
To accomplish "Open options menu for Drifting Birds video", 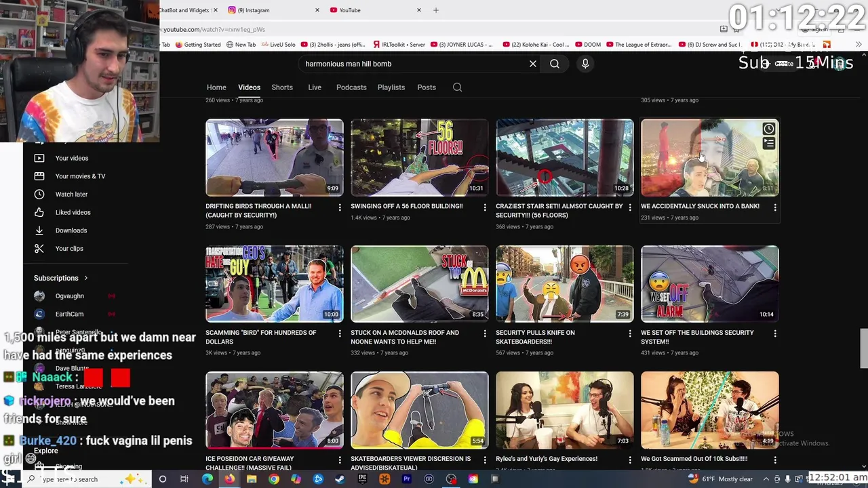I will (x=340, y=207).
